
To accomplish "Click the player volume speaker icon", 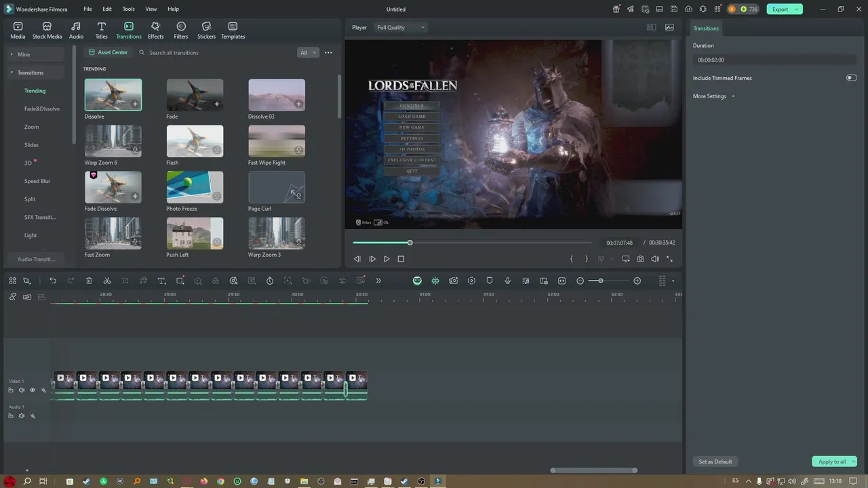I will point(655,259).
